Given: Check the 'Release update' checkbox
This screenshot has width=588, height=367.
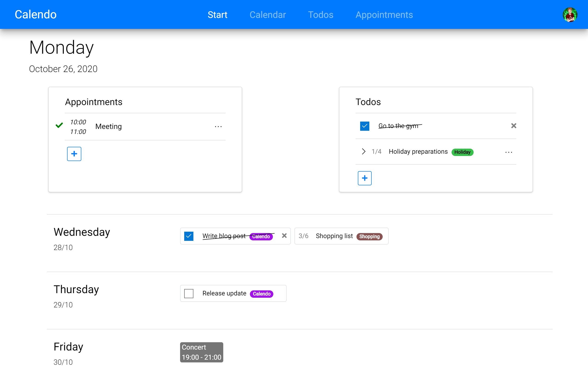Looking at the screenshot, I should pos(189,293).
